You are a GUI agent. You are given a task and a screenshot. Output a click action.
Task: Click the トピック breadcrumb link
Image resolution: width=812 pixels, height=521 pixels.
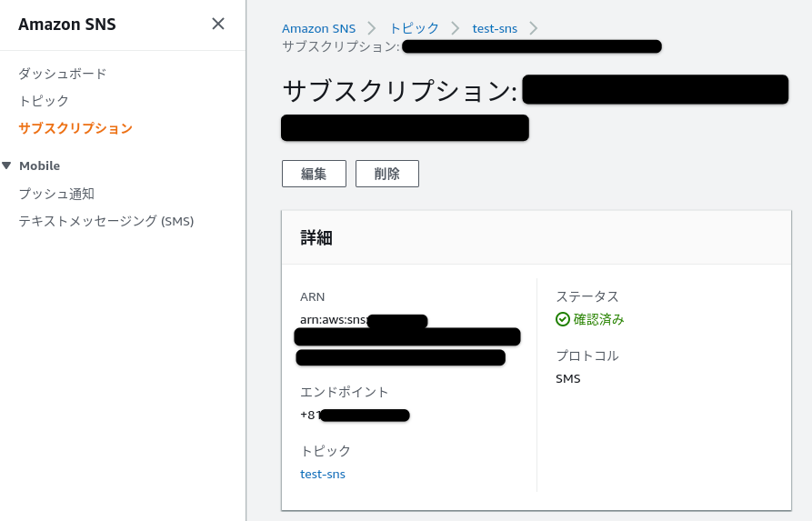(415, 28)
